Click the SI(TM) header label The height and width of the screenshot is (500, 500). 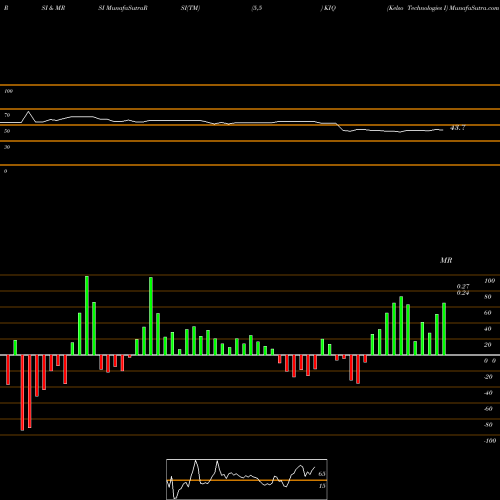tap(190, 8)
